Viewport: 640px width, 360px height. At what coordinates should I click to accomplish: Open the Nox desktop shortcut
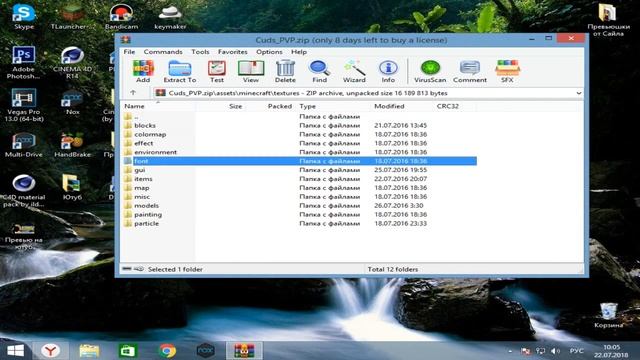coord(72,102)
